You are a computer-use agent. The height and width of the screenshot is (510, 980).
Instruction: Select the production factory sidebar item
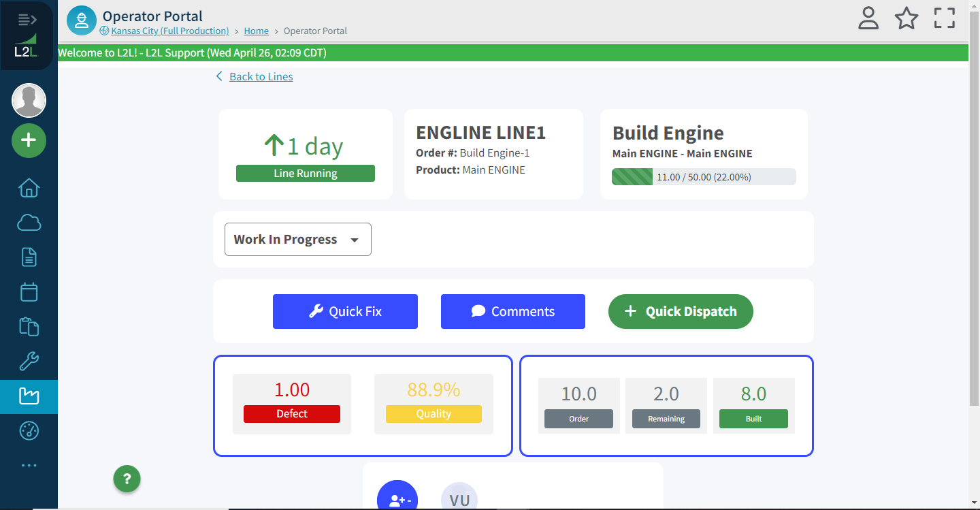point(29,396)
